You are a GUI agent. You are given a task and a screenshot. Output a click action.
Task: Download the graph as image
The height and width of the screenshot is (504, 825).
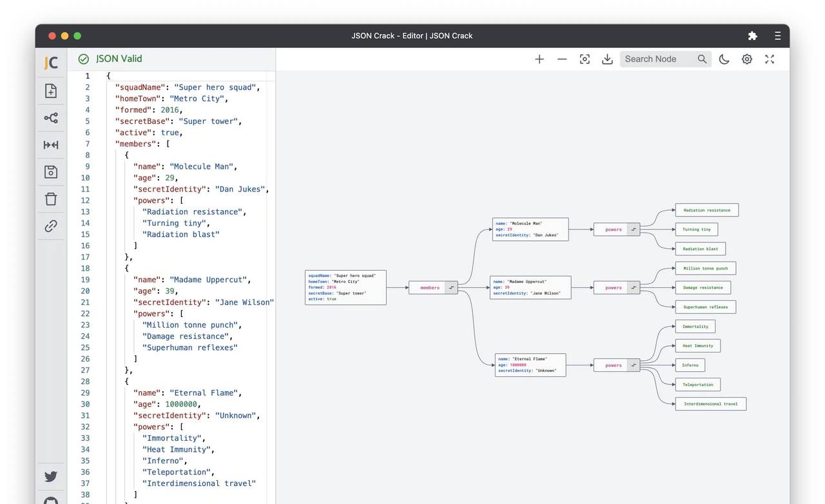tap(607, 59)
